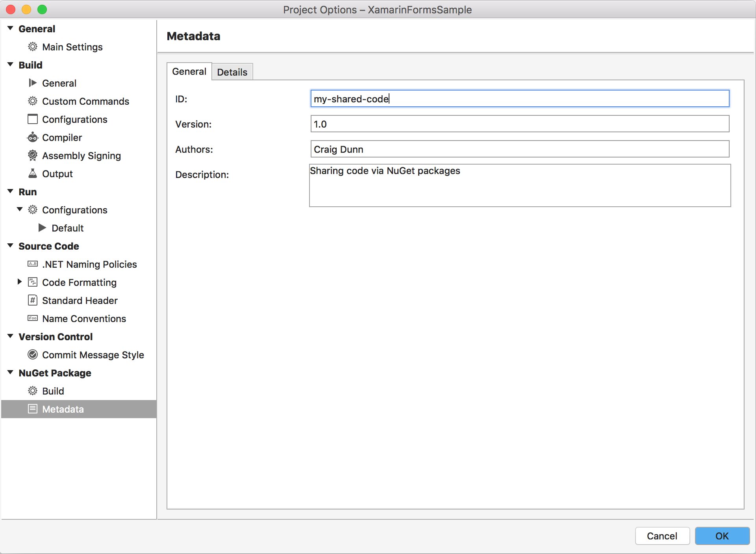The image size is (756, 554).
Task: Switch to the Details tab
Action: [232, 72]
